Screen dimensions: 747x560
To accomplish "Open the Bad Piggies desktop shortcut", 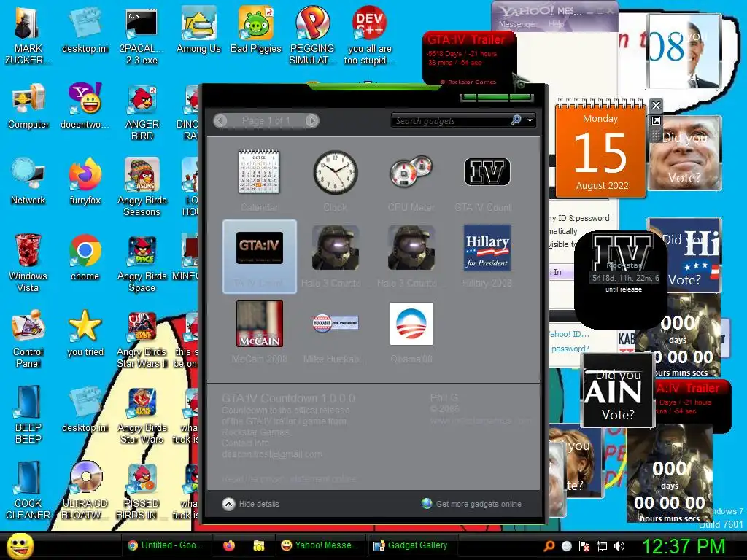I will (256, 29).
